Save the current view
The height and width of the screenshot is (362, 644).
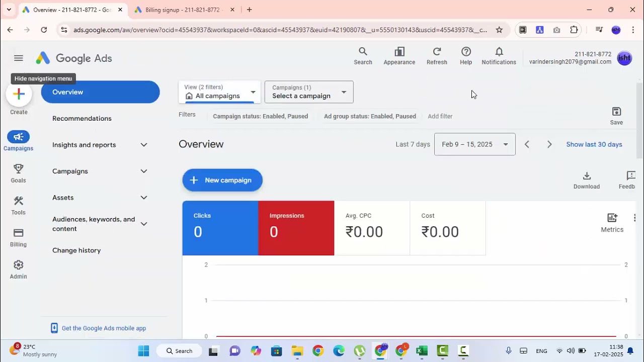click(616, 116)
